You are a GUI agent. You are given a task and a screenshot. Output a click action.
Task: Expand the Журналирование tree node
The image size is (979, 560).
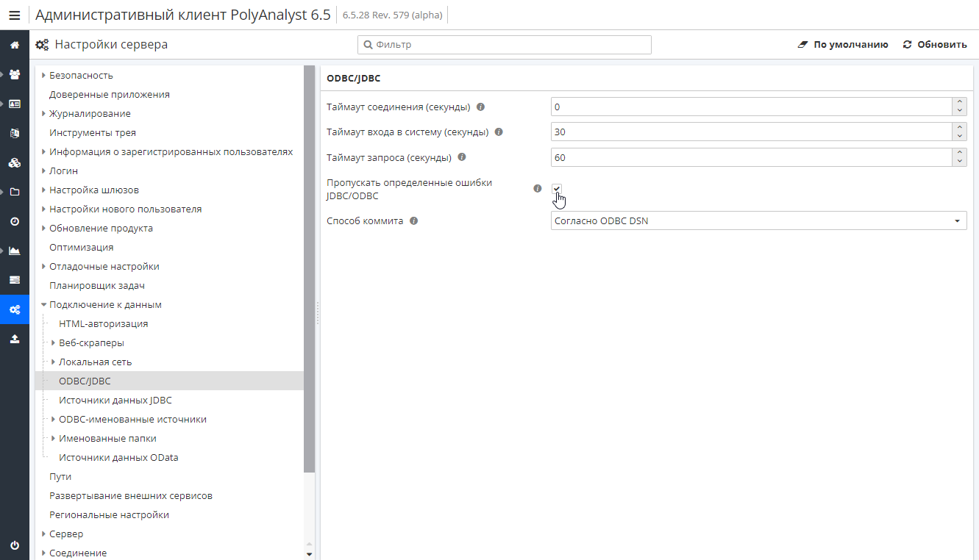44,113
